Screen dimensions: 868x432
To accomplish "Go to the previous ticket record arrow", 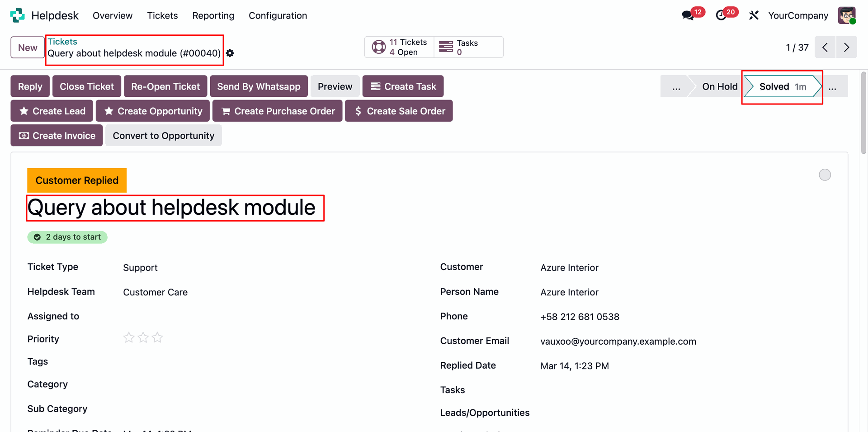I will [825, 47].
